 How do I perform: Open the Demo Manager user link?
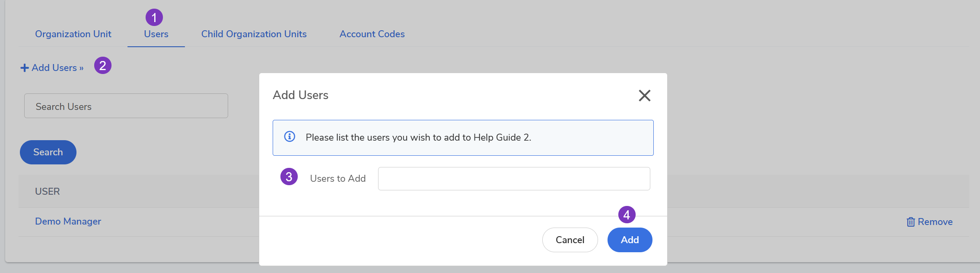[68, 222]
